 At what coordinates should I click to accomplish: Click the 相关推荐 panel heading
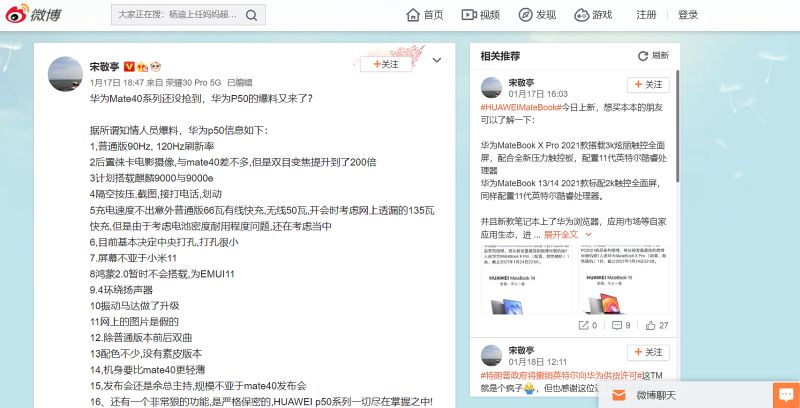(x=500, y=56)
